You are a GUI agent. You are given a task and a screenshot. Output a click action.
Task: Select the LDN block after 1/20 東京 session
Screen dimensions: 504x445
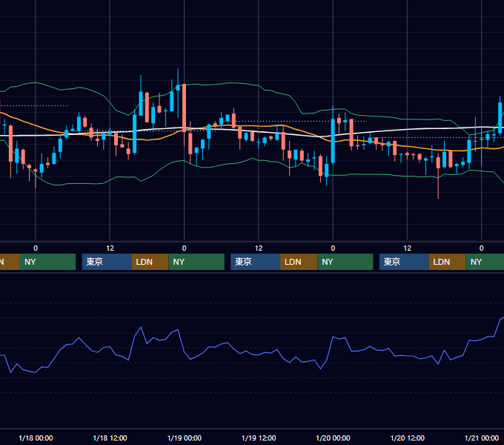[448, 262]
